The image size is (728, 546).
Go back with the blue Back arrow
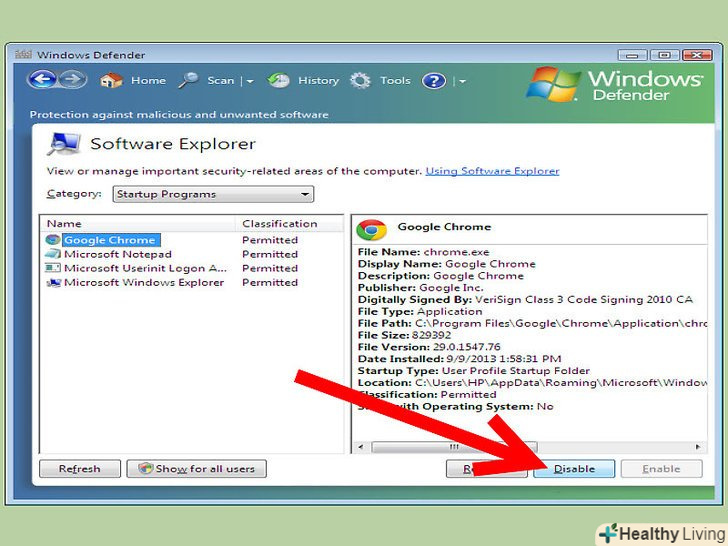[42, 80]
